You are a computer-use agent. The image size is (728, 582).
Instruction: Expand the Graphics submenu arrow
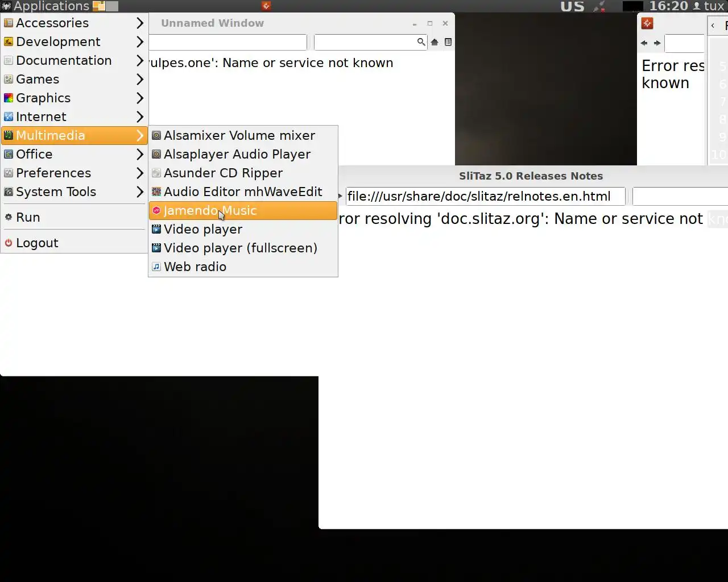tap(140, 98)
